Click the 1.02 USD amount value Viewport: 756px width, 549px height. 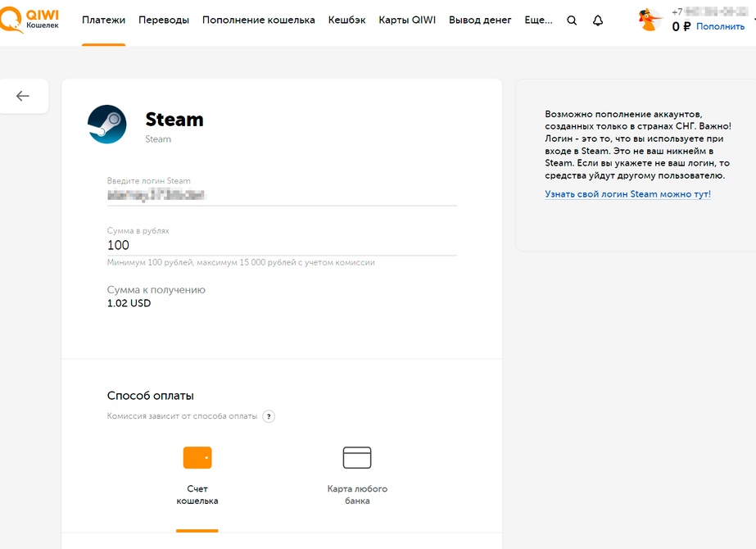coord(129,303)
